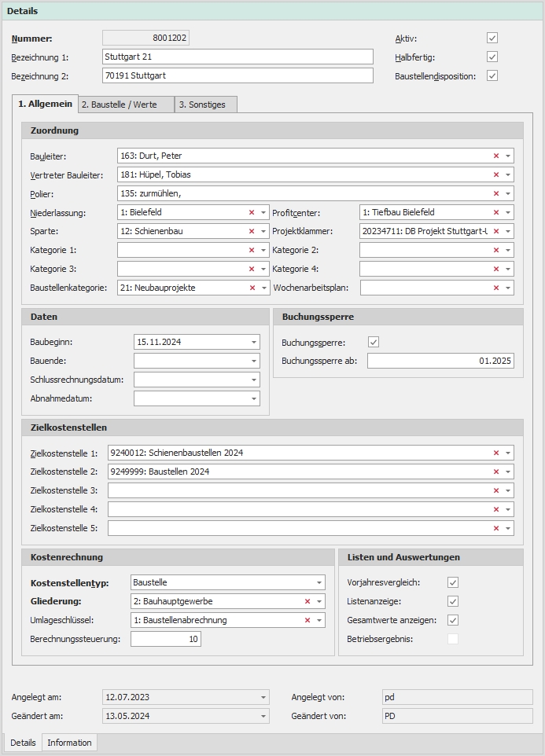Clear Zielkostenstelle 1 with red X
The image size is (545, 756).
496,453
